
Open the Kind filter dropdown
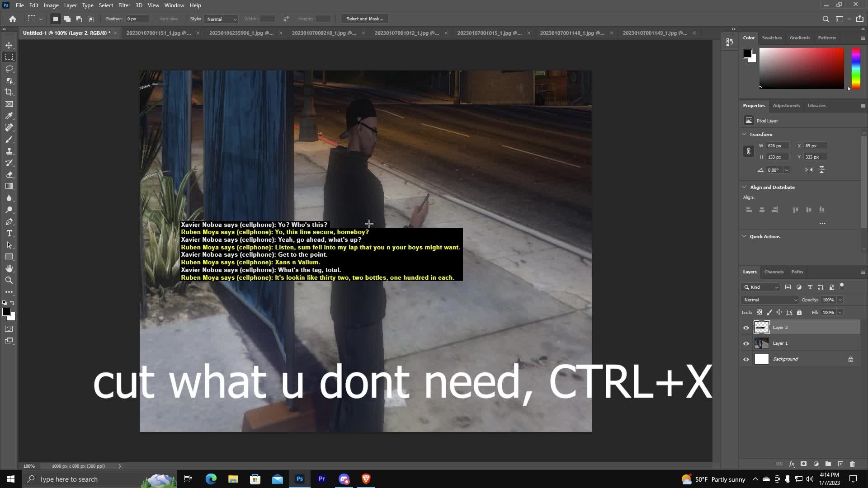(761, 287)
